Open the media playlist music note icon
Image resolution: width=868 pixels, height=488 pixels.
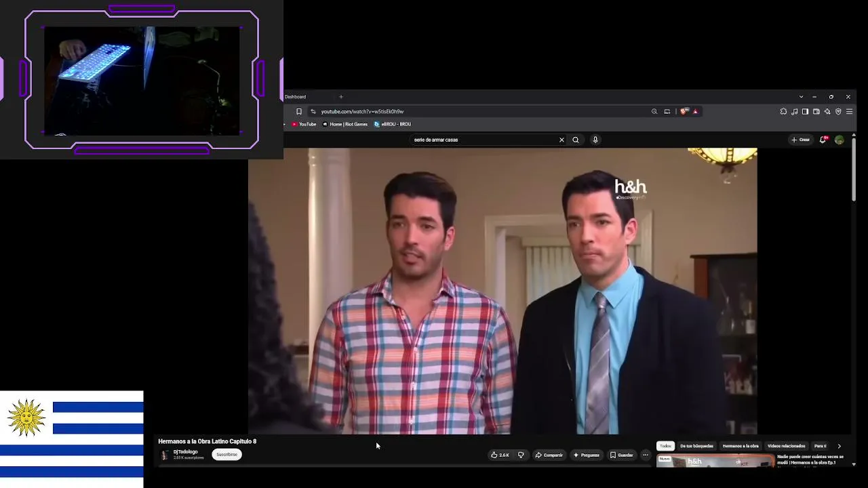[x=794, y=111]
